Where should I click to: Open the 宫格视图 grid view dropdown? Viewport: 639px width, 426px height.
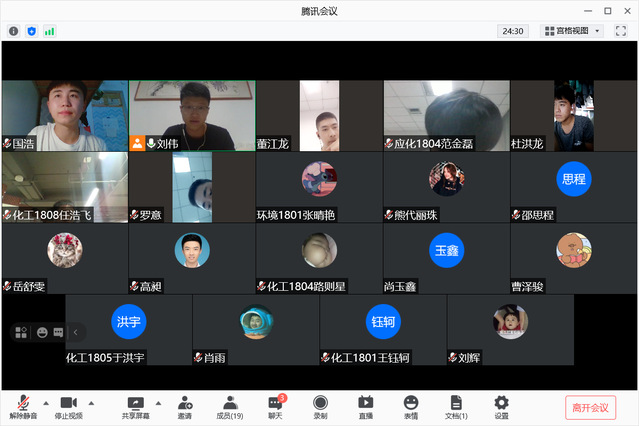pos(572,31)
